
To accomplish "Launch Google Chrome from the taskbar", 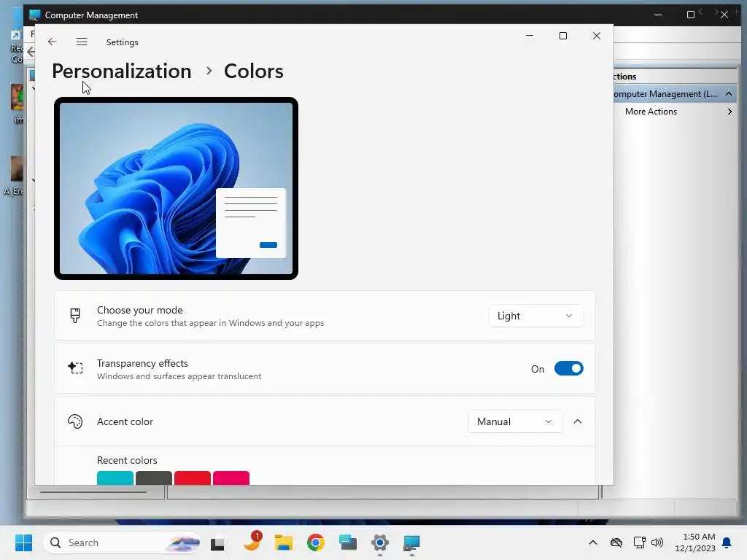I will coord(315,542).
